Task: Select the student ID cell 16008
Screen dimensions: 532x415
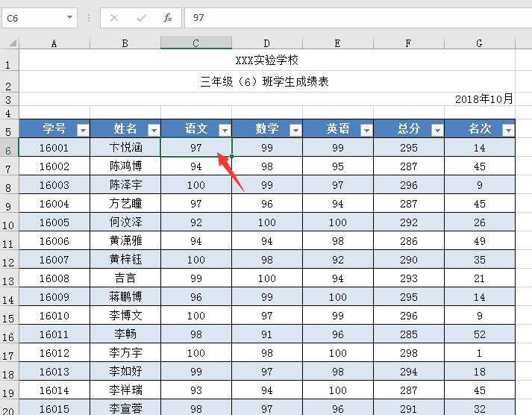Action: (x=54, y=278)
